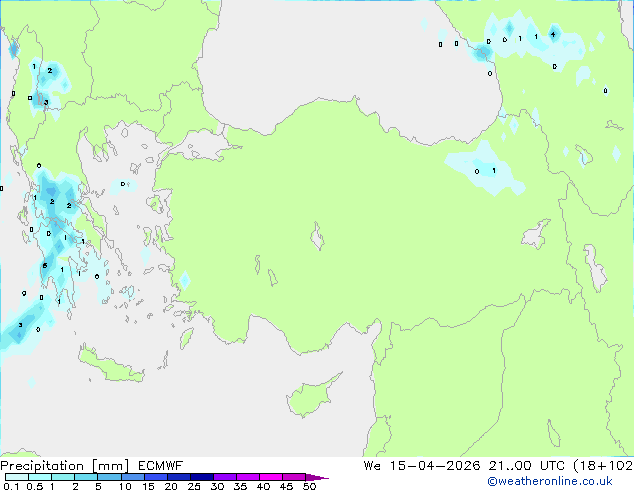The image size is (634, 490).
Task: Click the '25' legend scale label
Action: click(194, 486)
